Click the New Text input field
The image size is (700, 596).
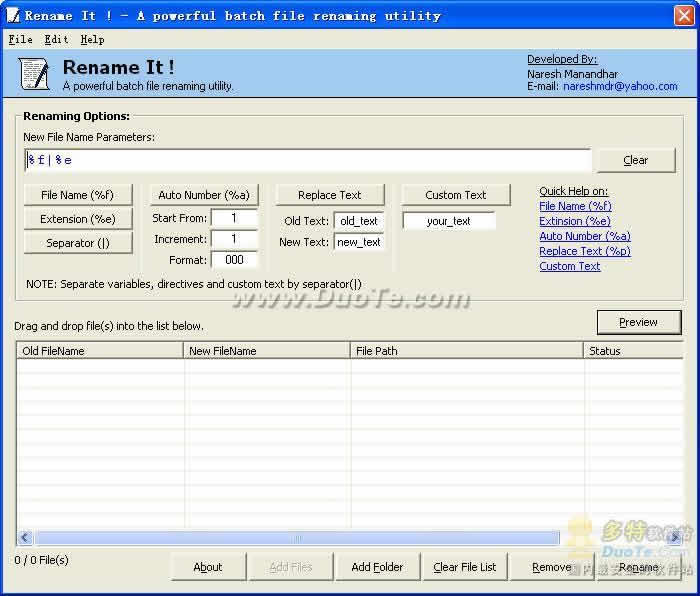pos(358,242)
